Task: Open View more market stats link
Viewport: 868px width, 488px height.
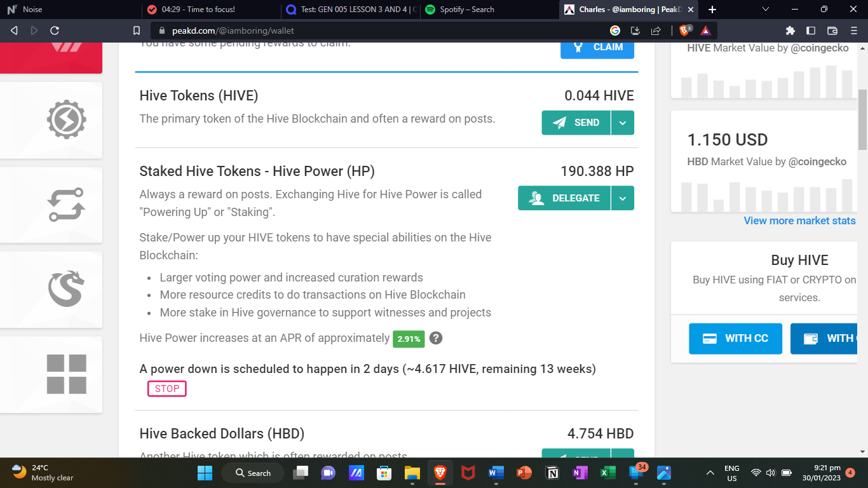Action: (799, 220)
